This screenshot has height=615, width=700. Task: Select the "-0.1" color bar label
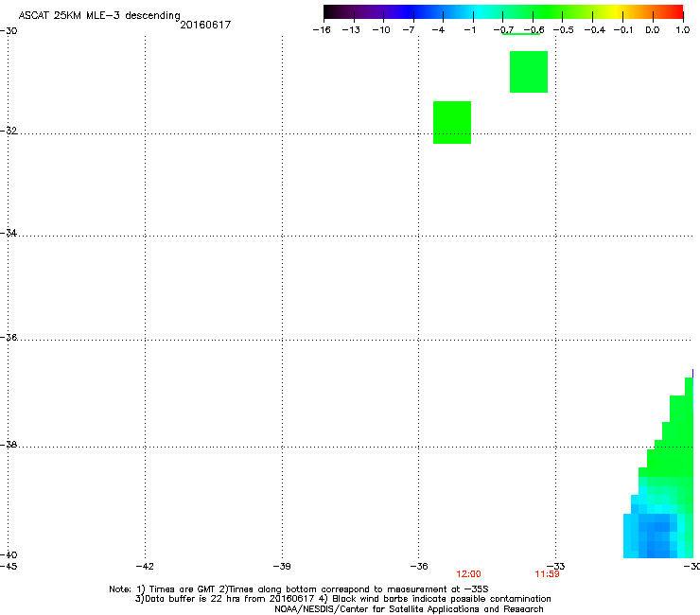pyautogui.click(x=623, y=30)
